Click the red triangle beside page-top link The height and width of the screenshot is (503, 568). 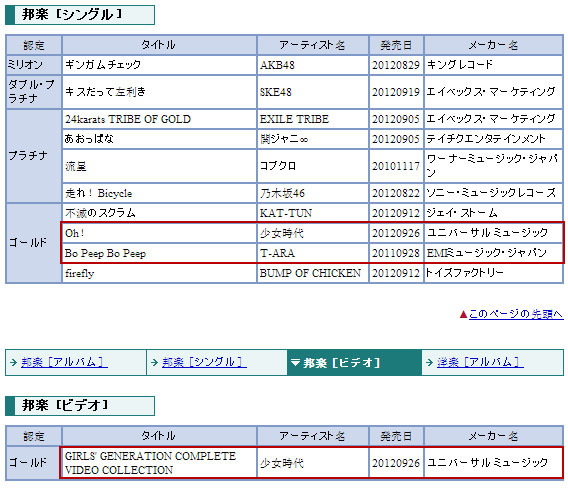click(x=463, y=314)
